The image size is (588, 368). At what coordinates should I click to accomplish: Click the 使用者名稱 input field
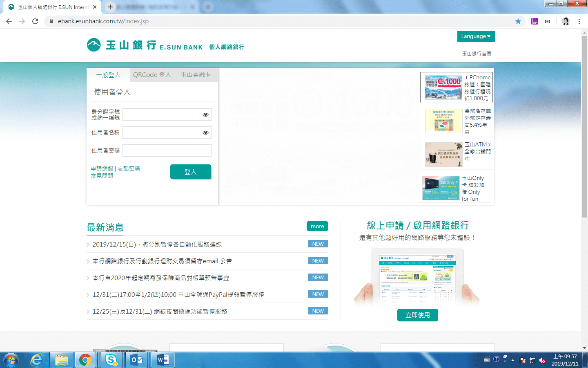[x=161, y=132]
